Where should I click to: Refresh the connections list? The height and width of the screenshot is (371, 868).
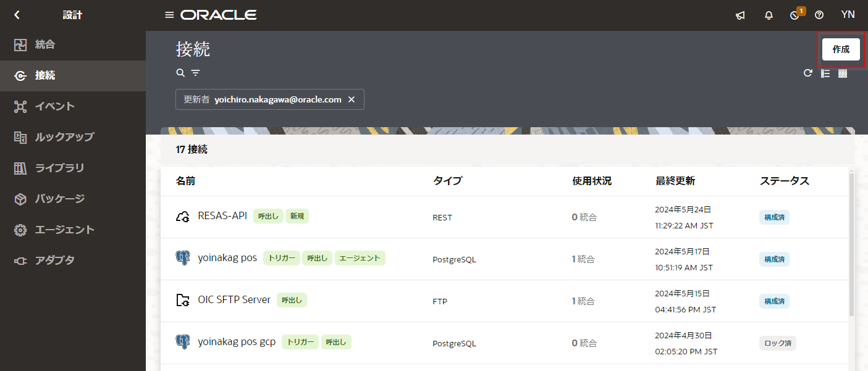click(807, 73)
